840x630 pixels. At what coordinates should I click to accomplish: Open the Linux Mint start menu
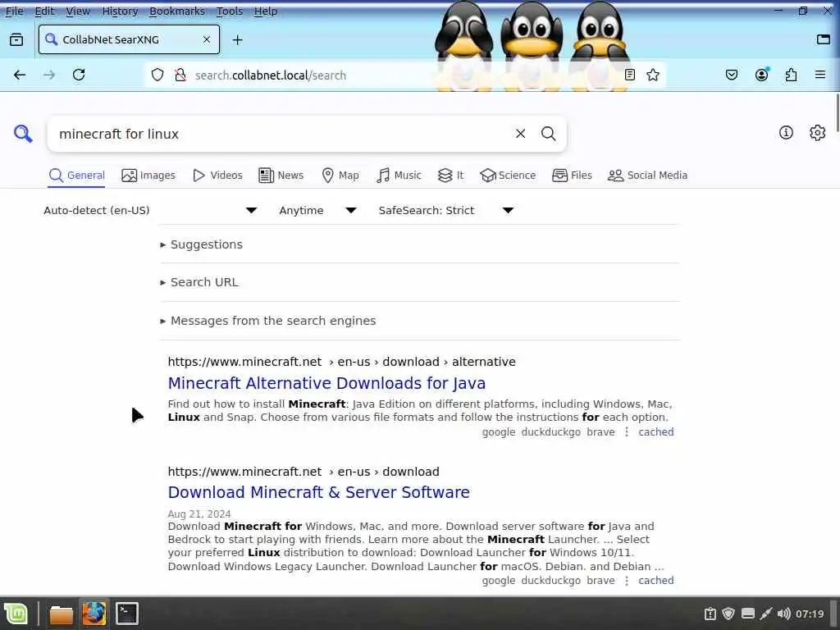point(16,614)
